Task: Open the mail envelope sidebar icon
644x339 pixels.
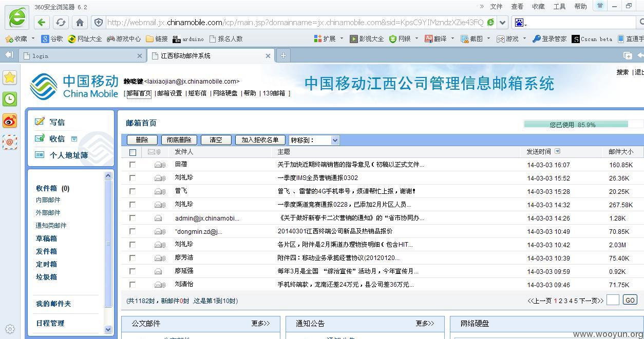Action: tap(10, 142)
